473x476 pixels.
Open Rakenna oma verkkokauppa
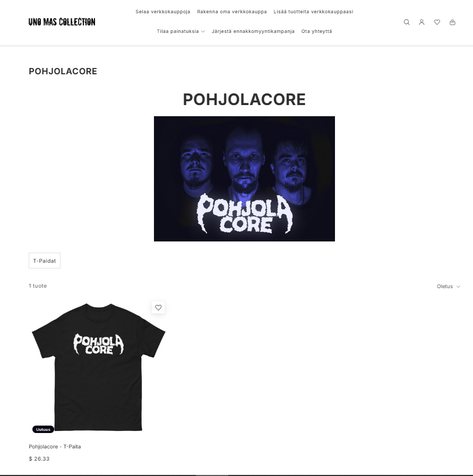232,12
